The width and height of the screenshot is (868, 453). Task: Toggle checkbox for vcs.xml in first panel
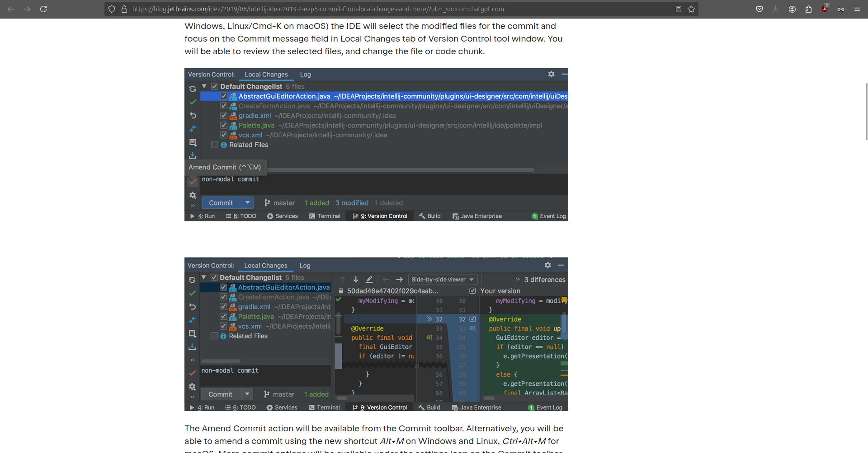coord(224,135)
